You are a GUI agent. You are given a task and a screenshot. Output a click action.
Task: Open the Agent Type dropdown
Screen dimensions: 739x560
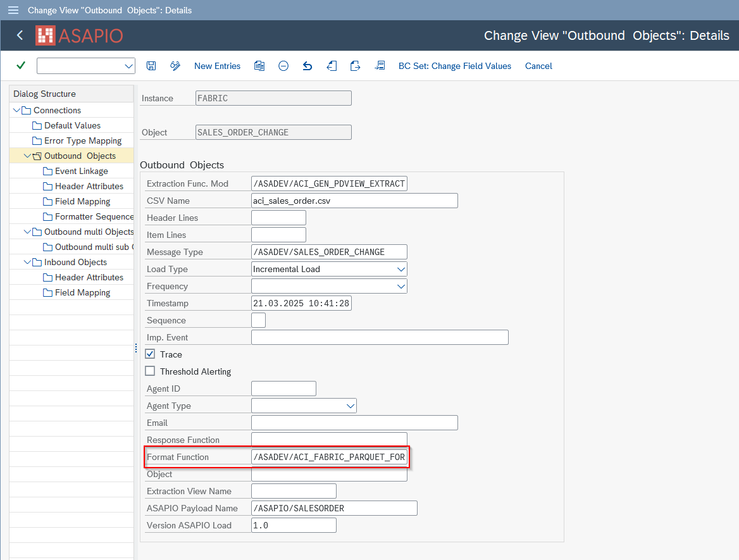350,406
